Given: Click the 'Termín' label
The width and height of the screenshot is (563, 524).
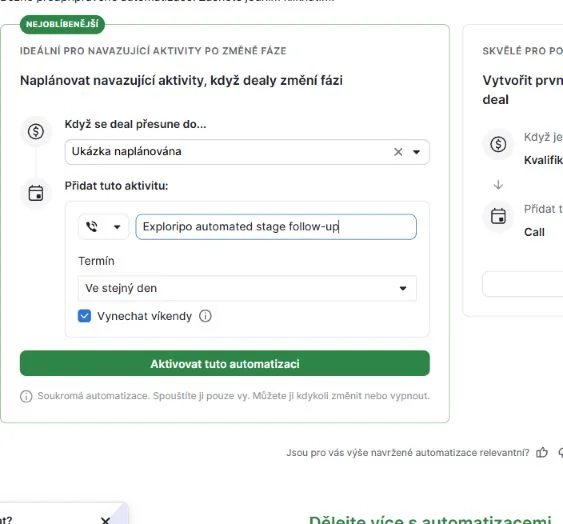Looking at the screenshot, I should click(x=96, y=261).
